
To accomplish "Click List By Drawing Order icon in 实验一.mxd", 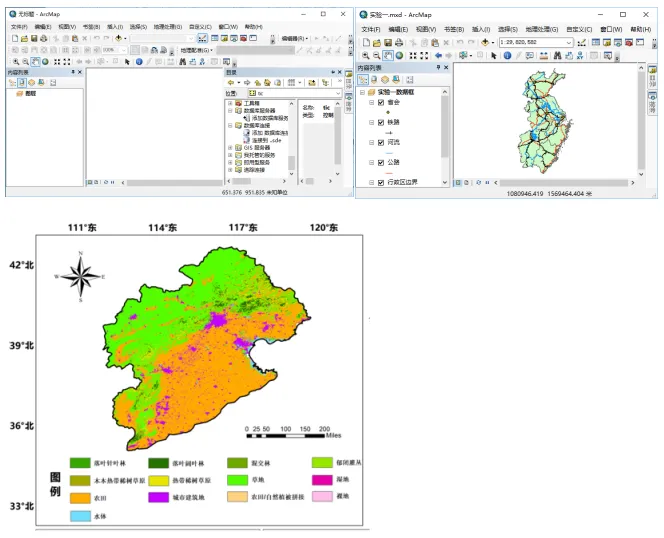I will click(x=363, y=80).
